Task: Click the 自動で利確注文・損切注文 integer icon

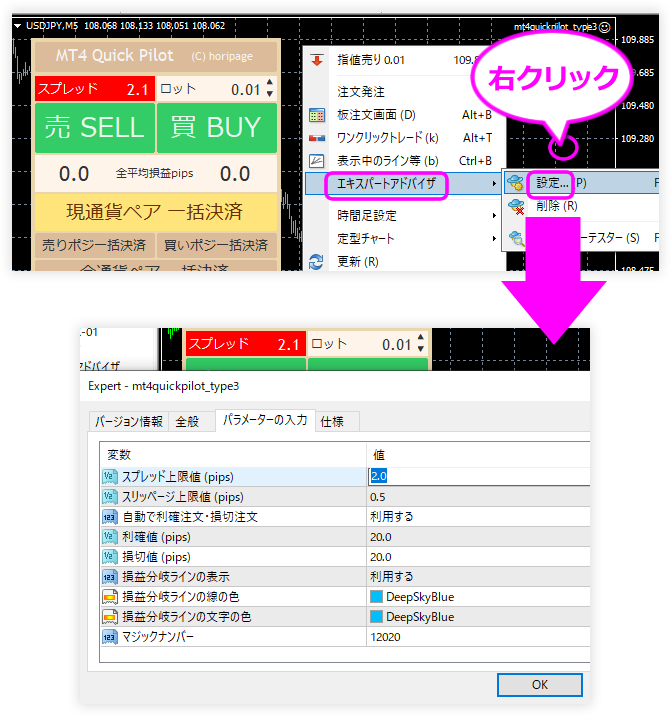Action: pyautogui.click(x=110, y=517)
